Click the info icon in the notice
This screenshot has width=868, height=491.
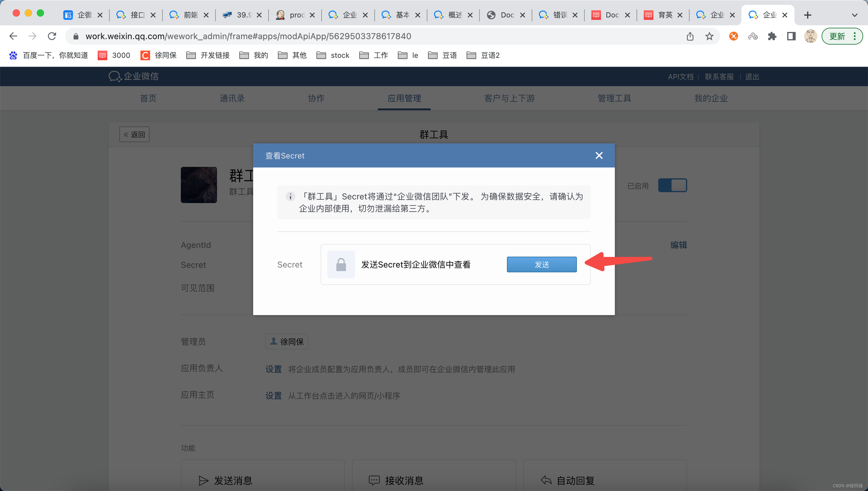pyautogui.click(x=290, y=196)
